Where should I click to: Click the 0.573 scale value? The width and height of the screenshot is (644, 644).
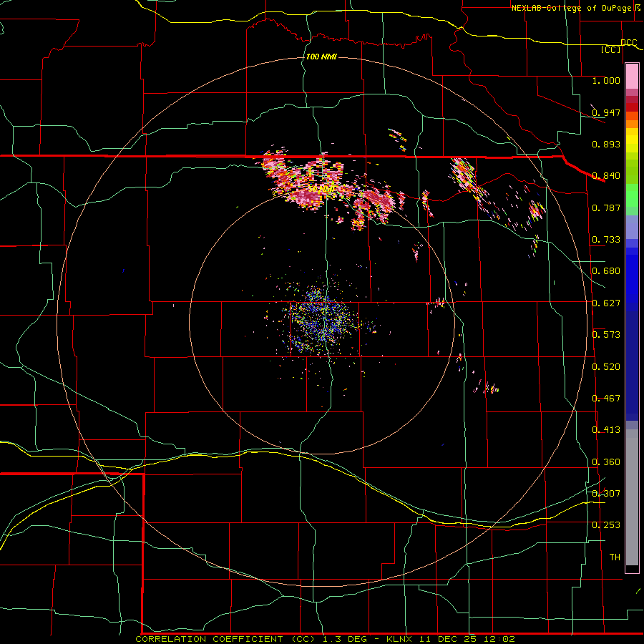tap(606, 335)
